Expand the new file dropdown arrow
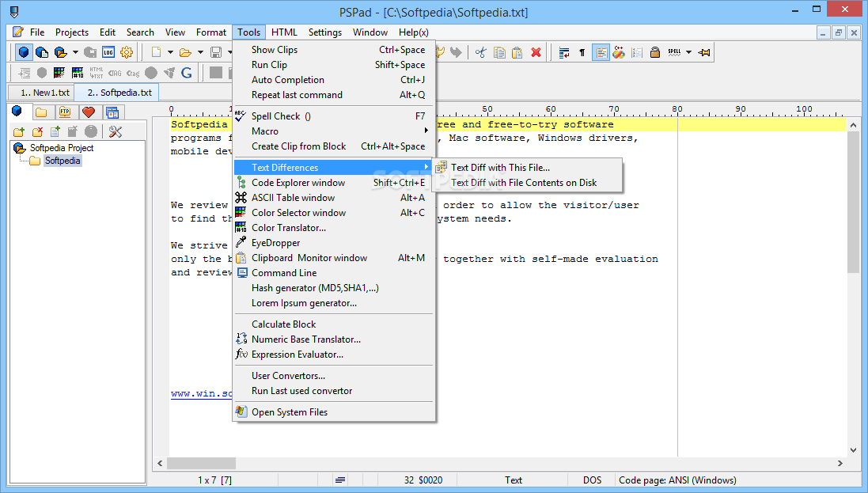 [x=170, y=52]
